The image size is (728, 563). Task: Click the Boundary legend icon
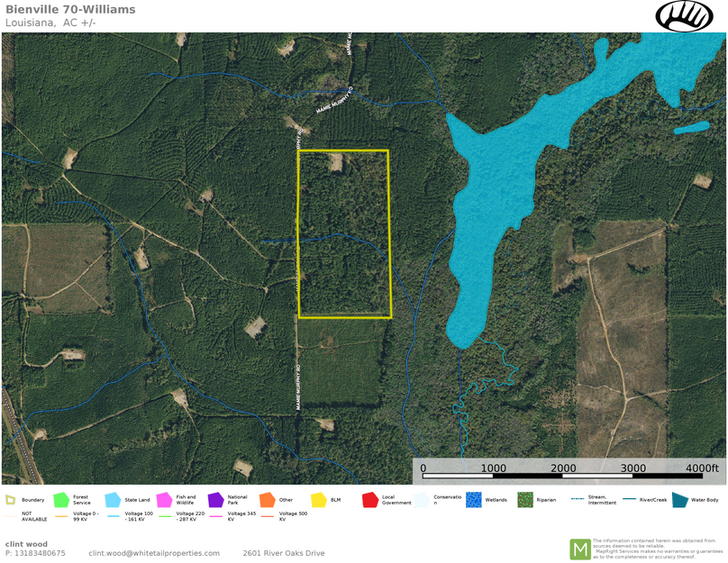(10, 500)
